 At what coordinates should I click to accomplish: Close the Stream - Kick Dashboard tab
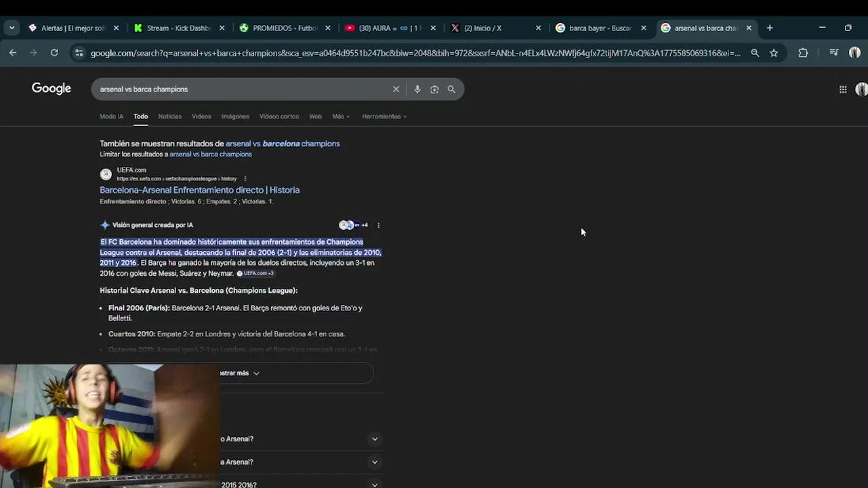(222, 28)
